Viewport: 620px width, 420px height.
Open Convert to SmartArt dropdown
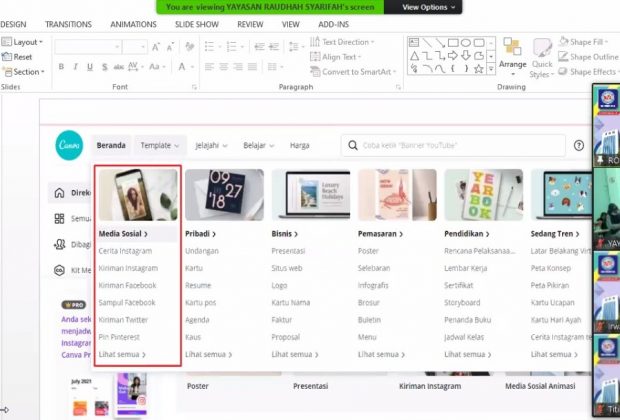pos(353,72)
